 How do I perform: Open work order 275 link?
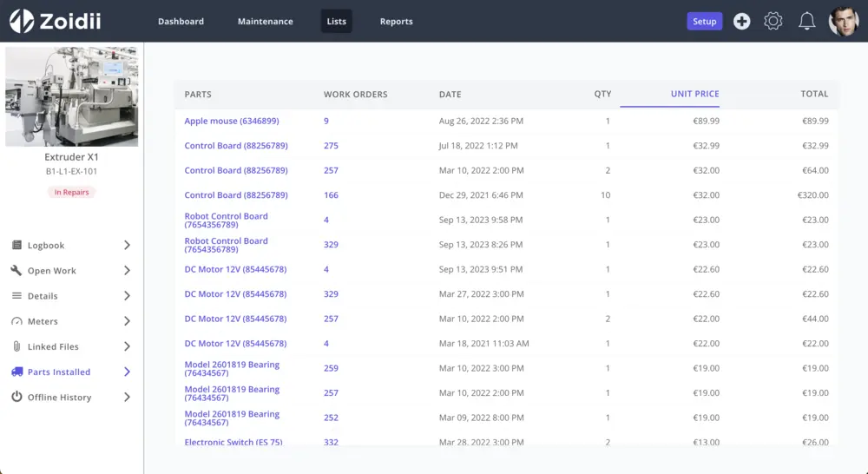[x=331, y=146]
